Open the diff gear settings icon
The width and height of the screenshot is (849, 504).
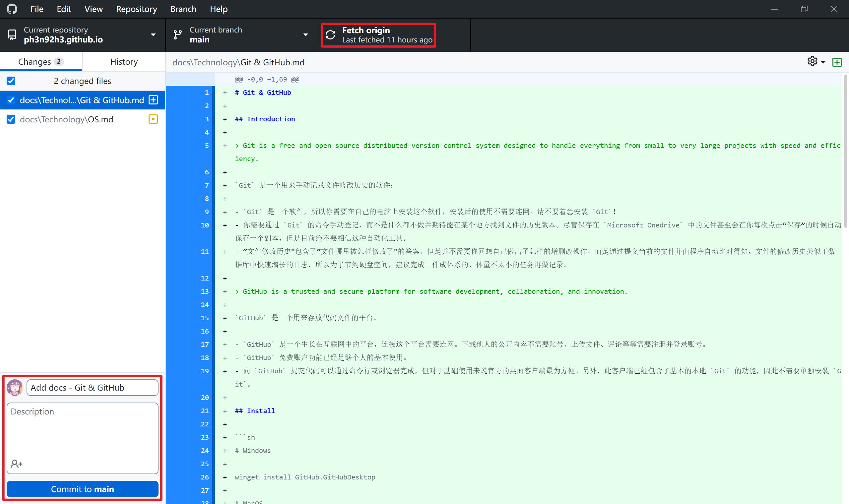812,61
